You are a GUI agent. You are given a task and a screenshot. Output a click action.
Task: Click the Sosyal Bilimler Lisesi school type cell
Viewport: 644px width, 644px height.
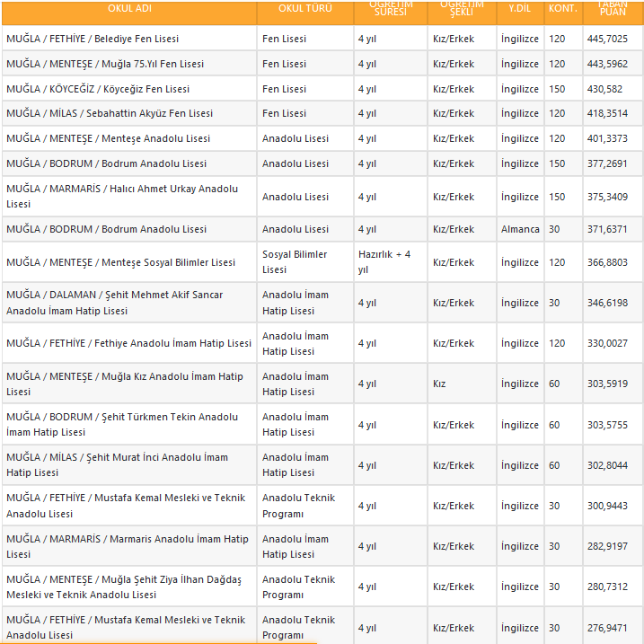click(x=295, y=262)
